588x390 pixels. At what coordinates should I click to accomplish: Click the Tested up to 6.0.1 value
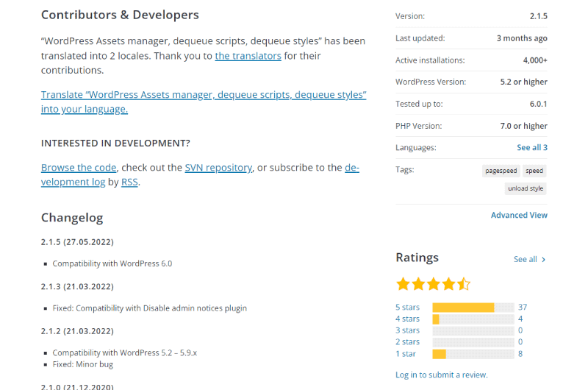(539, 104)
